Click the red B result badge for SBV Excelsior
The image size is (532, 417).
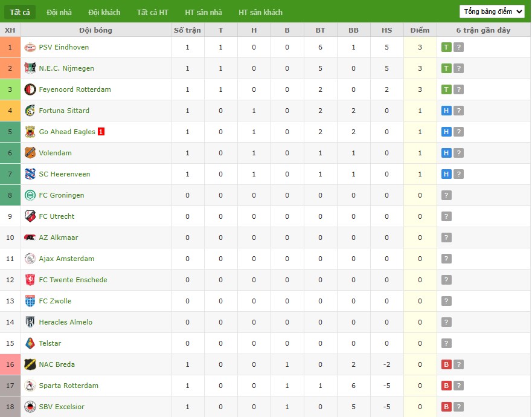(446, 407)
